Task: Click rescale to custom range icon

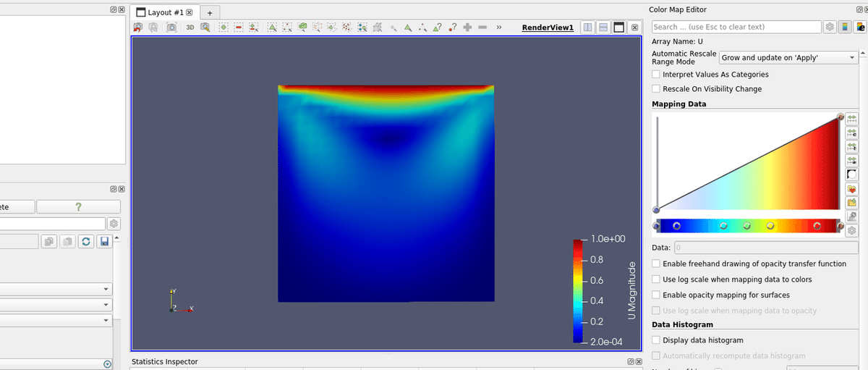Action: click(851, 132)
